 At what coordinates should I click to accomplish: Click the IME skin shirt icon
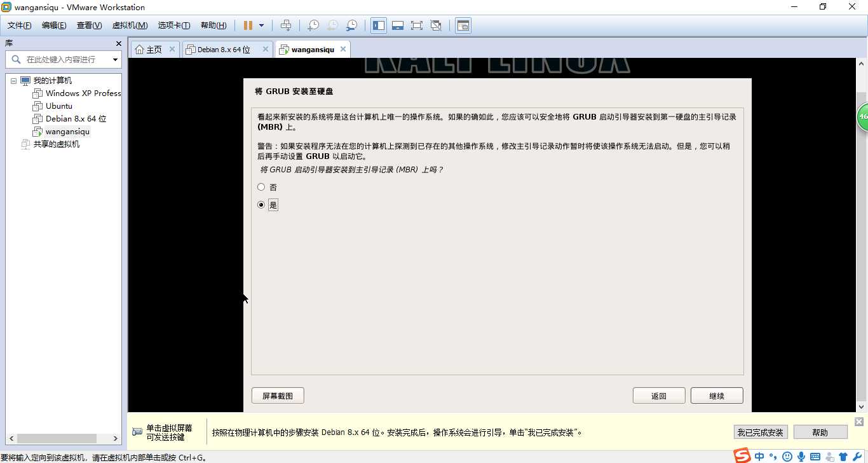[843, 457]
